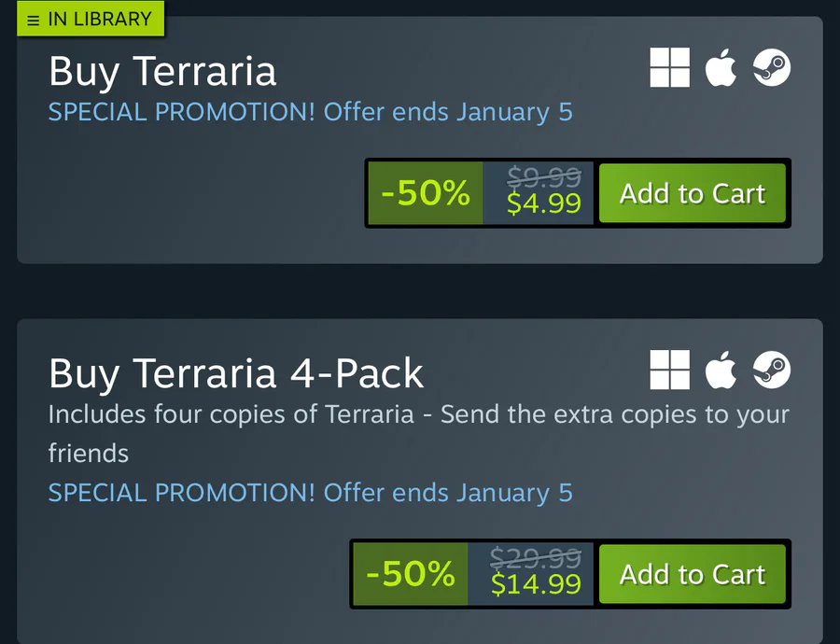Click the Steam icon for Buy Terraria
The height and width of the screenshot is (644, 840).
[772, 68]
